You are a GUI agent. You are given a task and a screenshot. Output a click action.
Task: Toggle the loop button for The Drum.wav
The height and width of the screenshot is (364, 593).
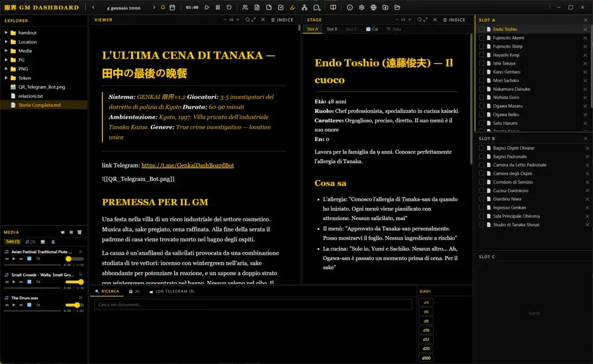click(30, 305)
